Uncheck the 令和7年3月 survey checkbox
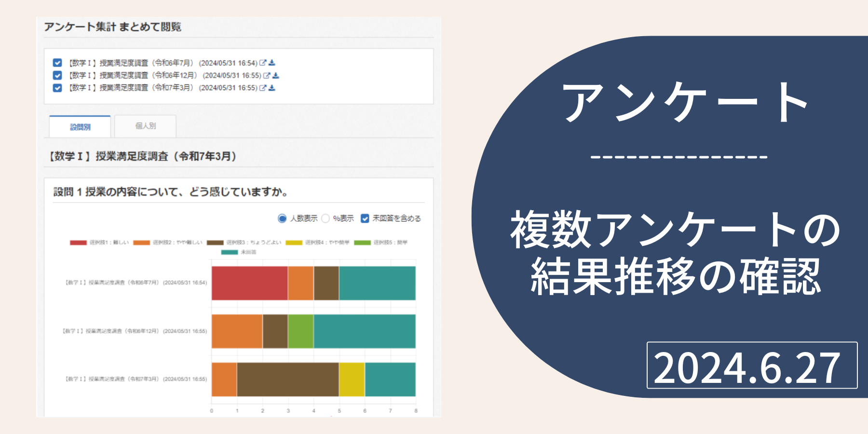Image resolution: width=868 pixels, height=434 pixels. [x=57, y=88]
